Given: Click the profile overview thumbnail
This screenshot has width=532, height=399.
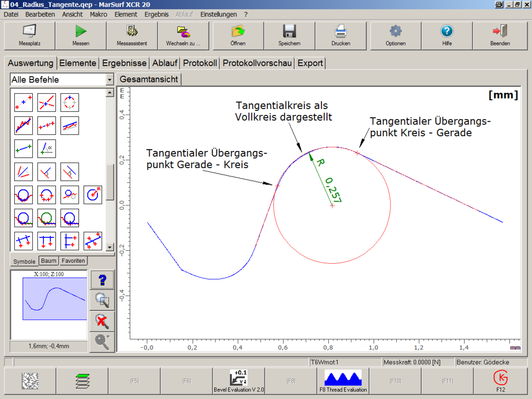Looking at the screenshot, I should (x=49, y=305).
